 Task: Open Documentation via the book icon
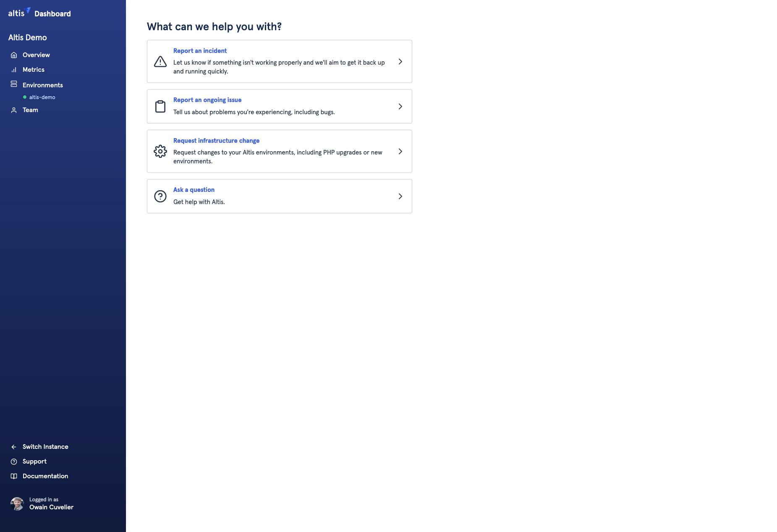click(14, 476)
